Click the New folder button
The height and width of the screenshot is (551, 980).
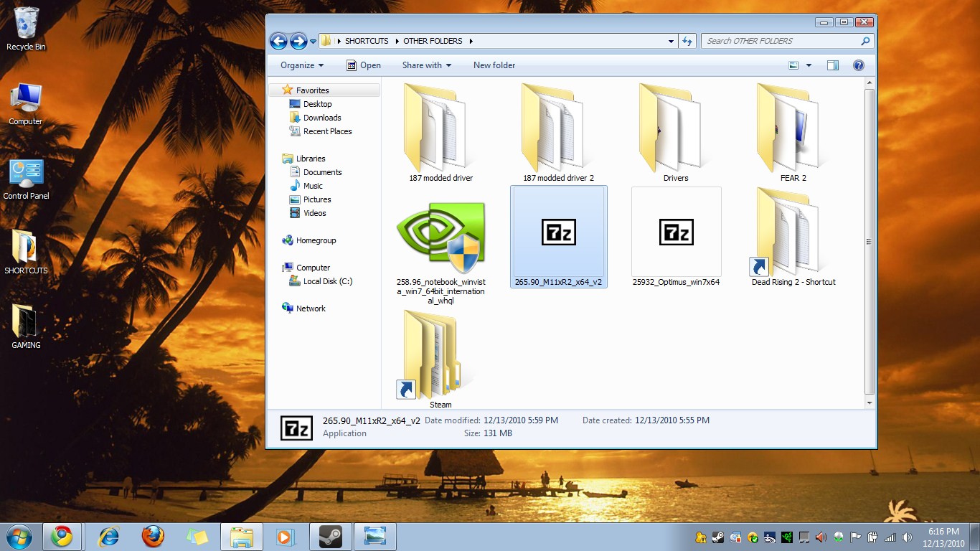tap(494, 65)
